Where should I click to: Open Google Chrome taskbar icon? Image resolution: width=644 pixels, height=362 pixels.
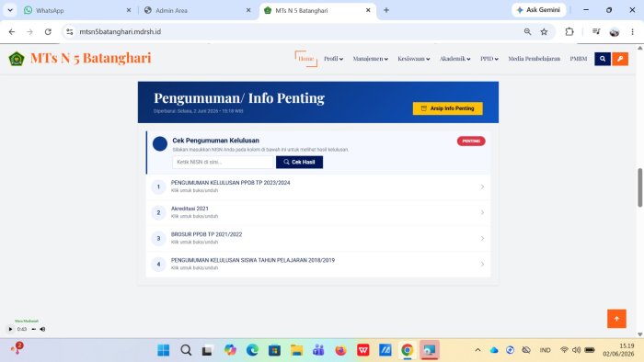pyautogui.click(x=407, y=350)
